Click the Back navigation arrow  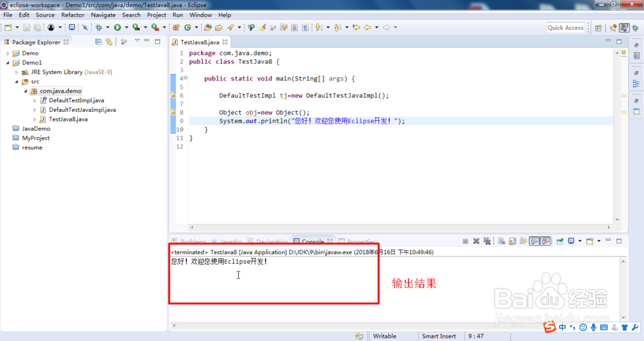pos(368,28)
